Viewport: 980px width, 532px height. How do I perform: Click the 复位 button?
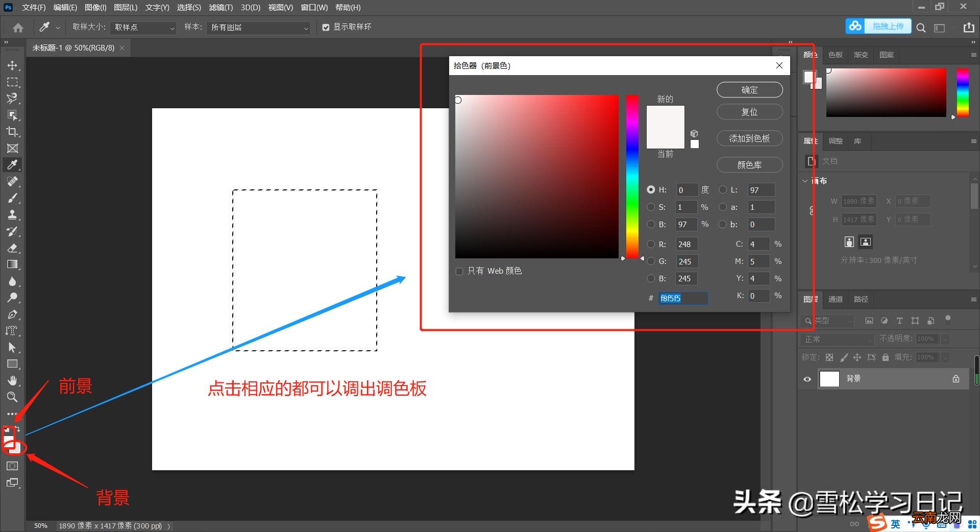(x=750, y=112)
